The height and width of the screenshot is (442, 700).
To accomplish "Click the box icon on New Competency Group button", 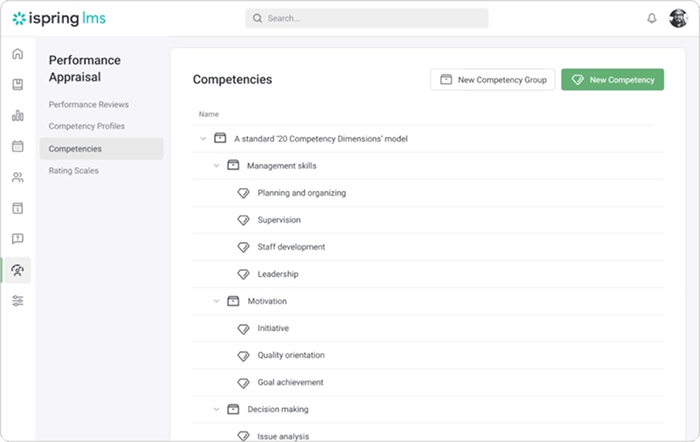I will 446,79.
